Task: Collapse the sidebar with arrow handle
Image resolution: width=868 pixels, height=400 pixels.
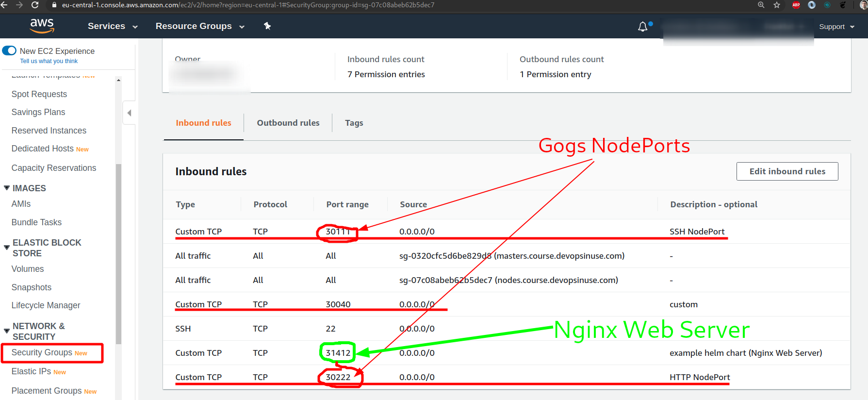Action: point(129,113)
